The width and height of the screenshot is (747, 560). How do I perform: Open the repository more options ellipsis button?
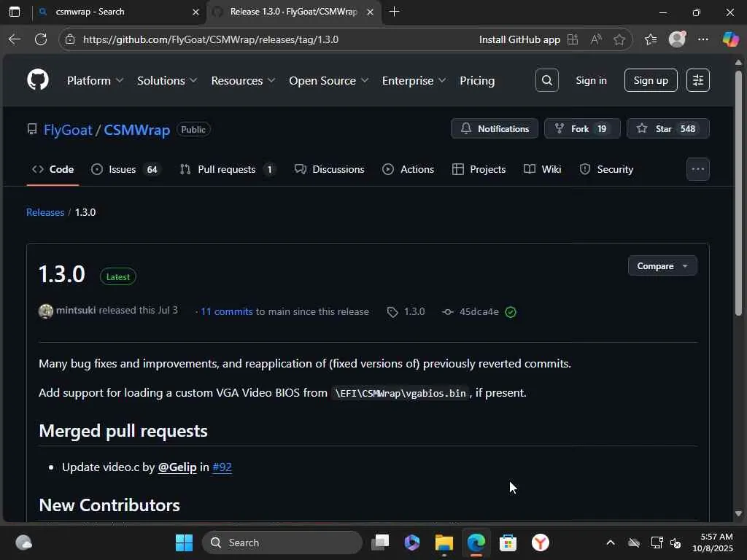coord(698,169)
